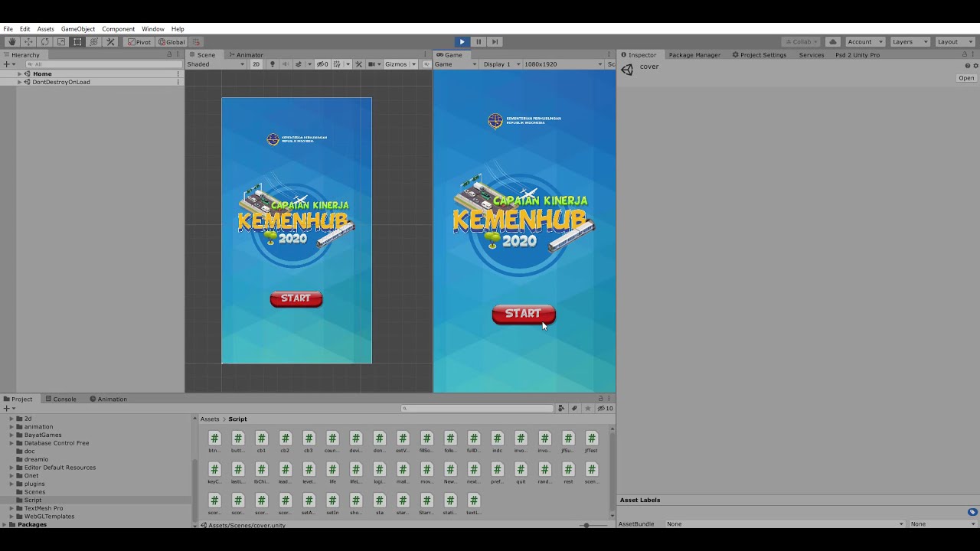Open custom editor tools wrench icon
Image resolution: width=980 pixels, height=551 pixels.
pos(110,42)
